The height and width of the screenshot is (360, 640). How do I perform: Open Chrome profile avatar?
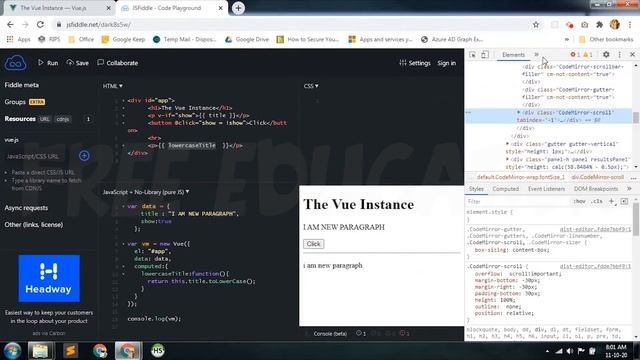pos(615,24)
